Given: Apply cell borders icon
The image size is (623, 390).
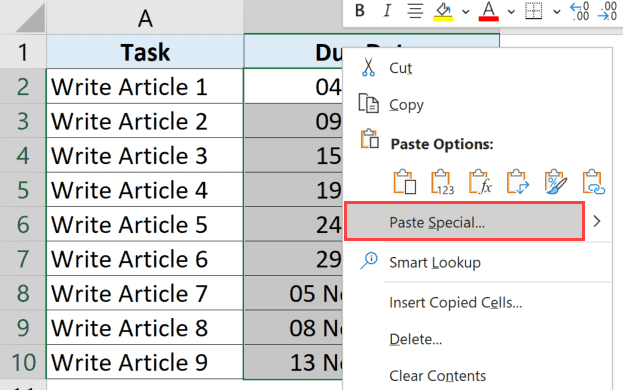Looking at the screenshot, I should tap(534, 11).
